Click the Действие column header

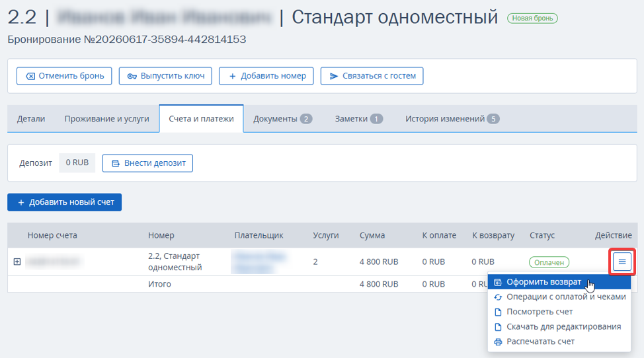[613, 235]
